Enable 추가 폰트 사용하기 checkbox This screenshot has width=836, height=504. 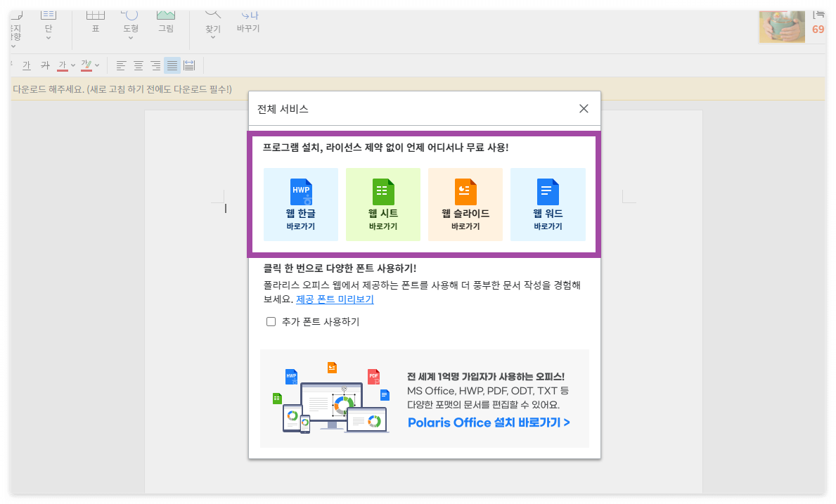(x=271, y=322)
